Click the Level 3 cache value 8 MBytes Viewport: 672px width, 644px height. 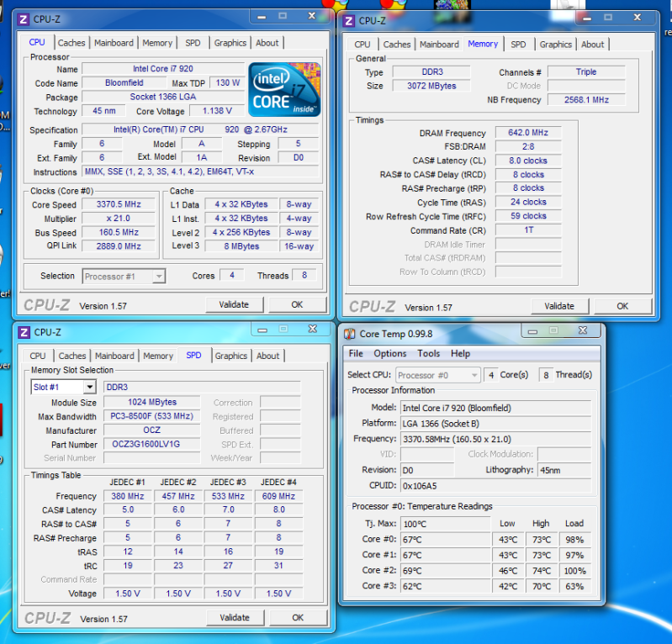click(x=241, y=246)
